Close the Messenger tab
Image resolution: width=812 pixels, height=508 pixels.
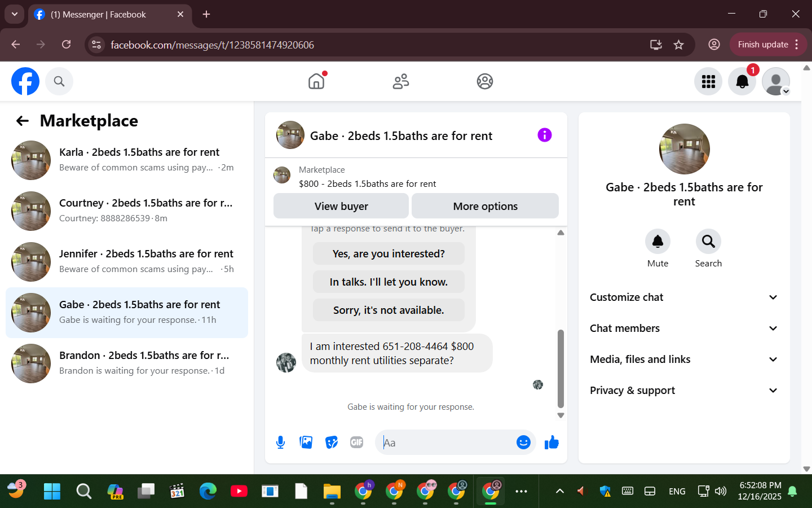coord(180,14)
